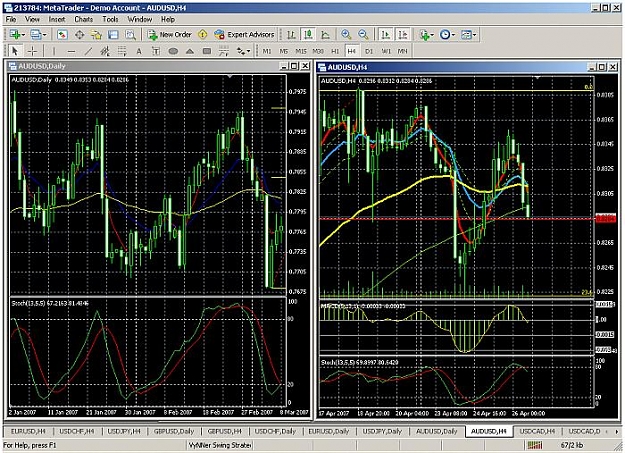The height and width of the screenshot is (453, 625).
Task: Click the connection status bars indicator
Action: click(x=535, y=445)
